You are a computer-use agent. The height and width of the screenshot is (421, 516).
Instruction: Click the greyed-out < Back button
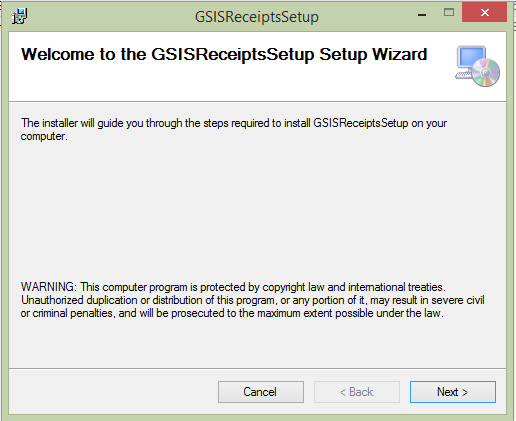tap(357, 392)
